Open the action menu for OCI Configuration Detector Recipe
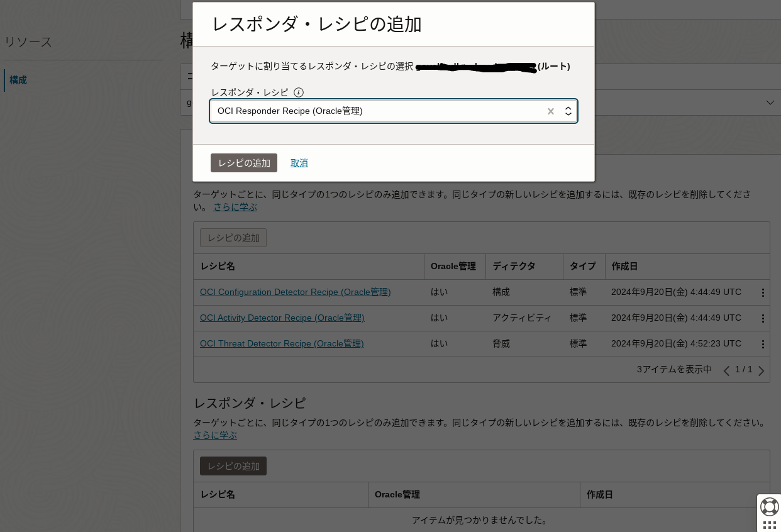Viewport: 781px width, 532px height. [763, 292]
